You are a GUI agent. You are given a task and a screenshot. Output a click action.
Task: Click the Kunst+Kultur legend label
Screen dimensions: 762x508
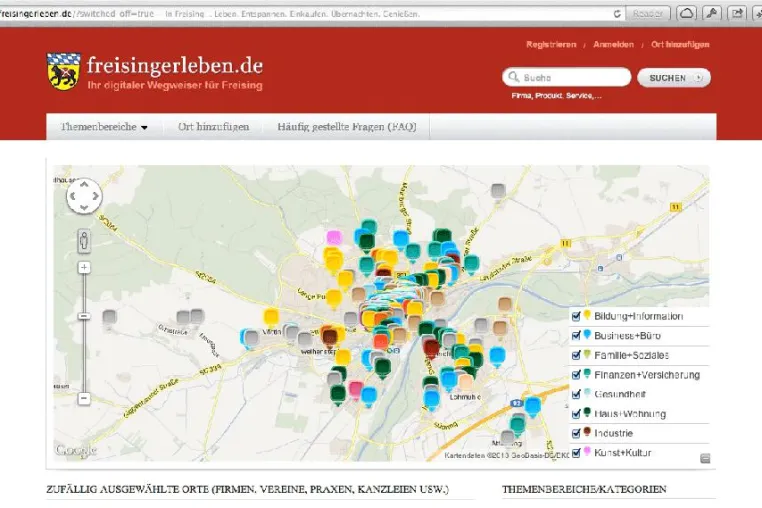[623, 453]
